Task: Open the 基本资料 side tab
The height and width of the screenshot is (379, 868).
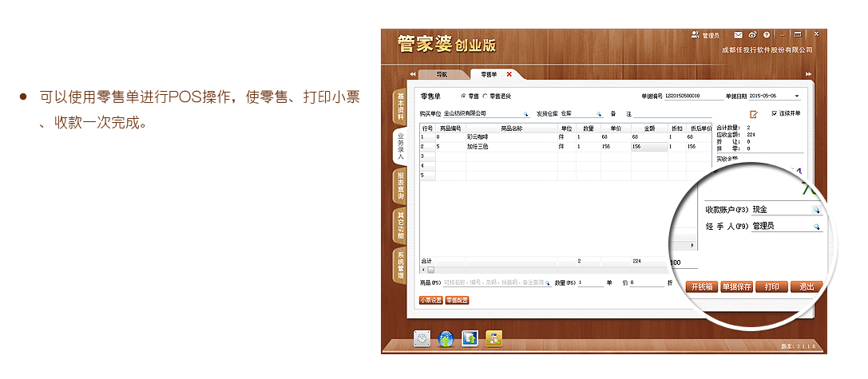Action: (400, 107)
